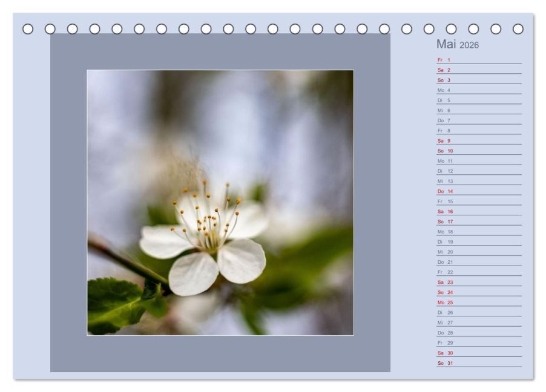This screenshot has width=546, height=392.
Task: Pick the So 3 date entry
Action: click(x=478, y=80)
